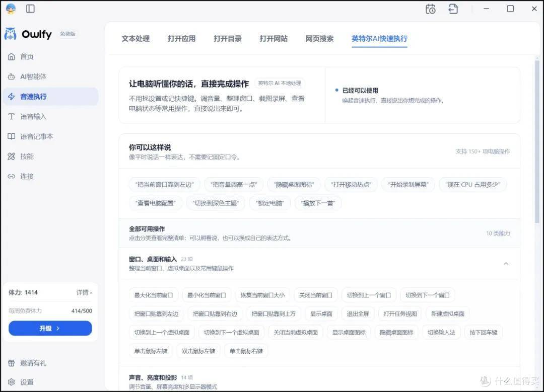The width and height of the screenshot is (544, 392).
Task: Select the 把窗口贴靠到上方 action
Action: pos(274,313)
